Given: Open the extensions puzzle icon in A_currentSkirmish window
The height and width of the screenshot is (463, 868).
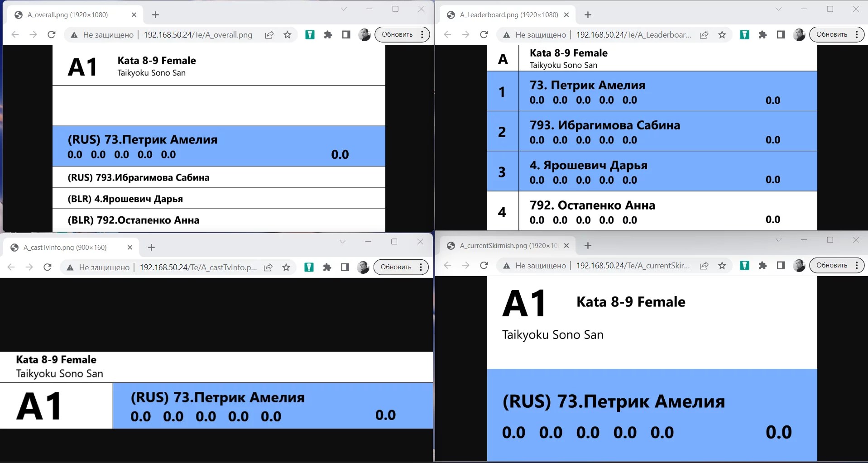Looking at the screenshot, I should pyautogui.click(x=763, y=266).
